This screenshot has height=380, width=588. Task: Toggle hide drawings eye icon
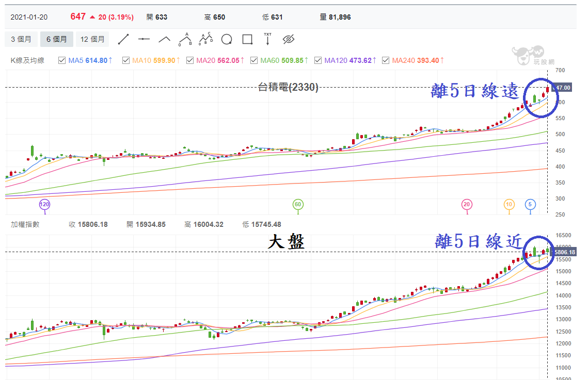click(x=289, y=39)
